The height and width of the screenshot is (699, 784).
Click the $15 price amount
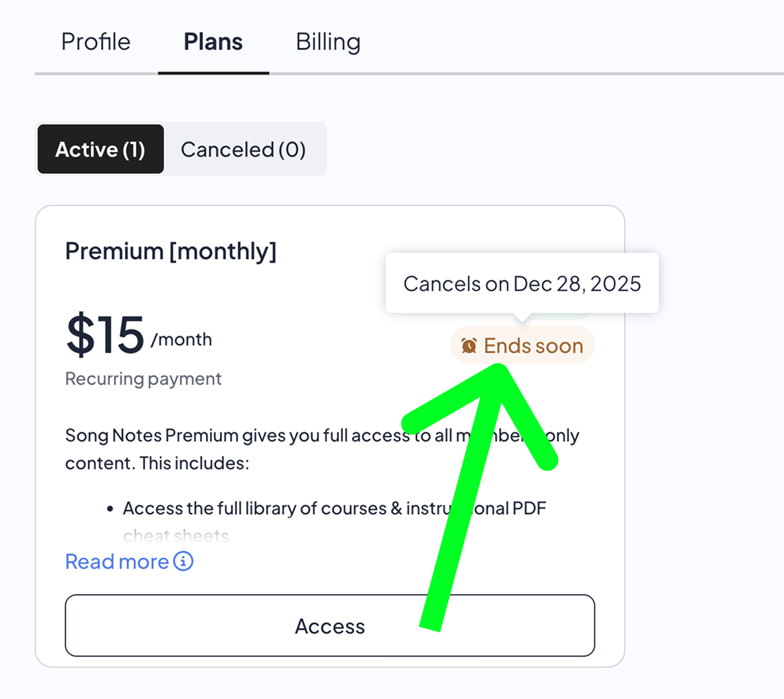[x=105, y=335]
